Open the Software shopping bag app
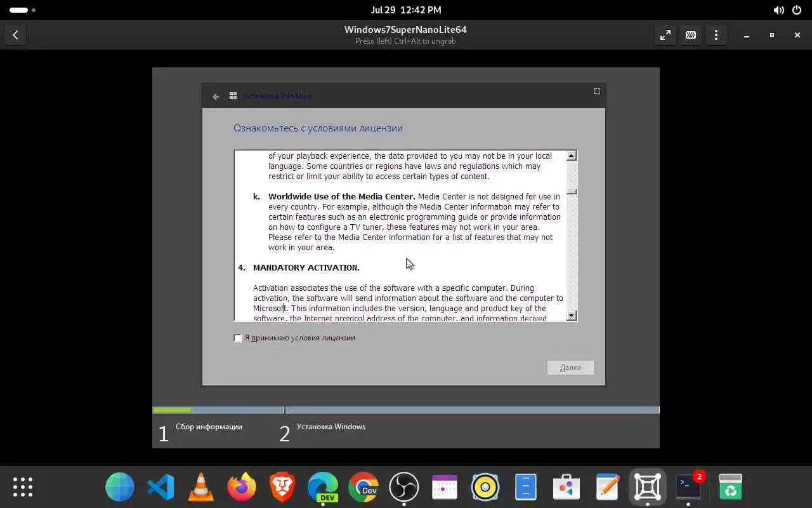Image resolution: width=812 pixels, height=508 pixels. (566, 487)
